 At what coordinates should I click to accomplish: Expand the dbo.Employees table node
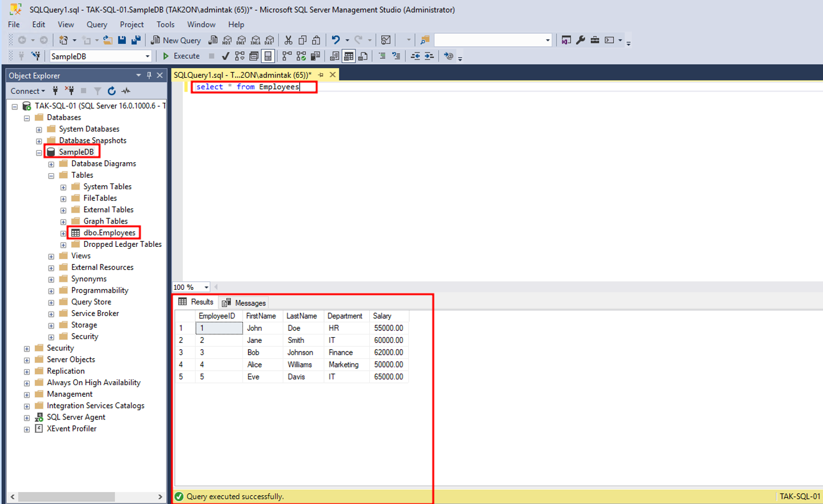63,234
